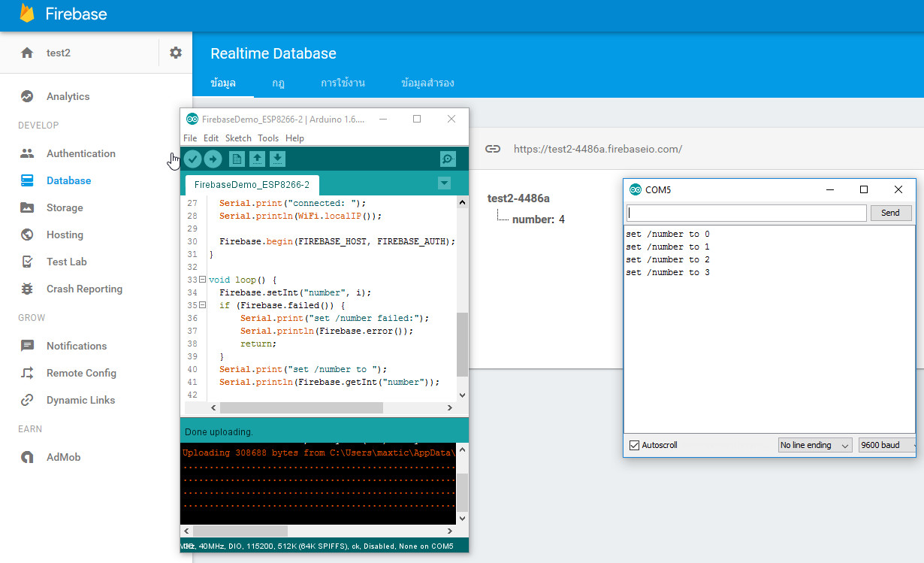Viewport: 924px width, 563px height.
Task: Click the test2 project name
Action: coord(59,53)
